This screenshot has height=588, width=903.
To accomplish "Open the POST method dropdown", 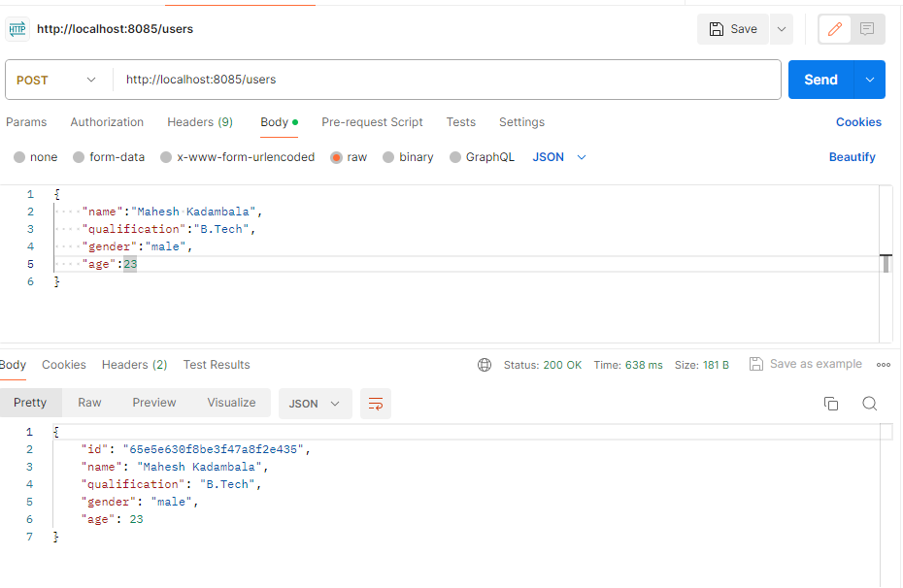I will 57,80.
